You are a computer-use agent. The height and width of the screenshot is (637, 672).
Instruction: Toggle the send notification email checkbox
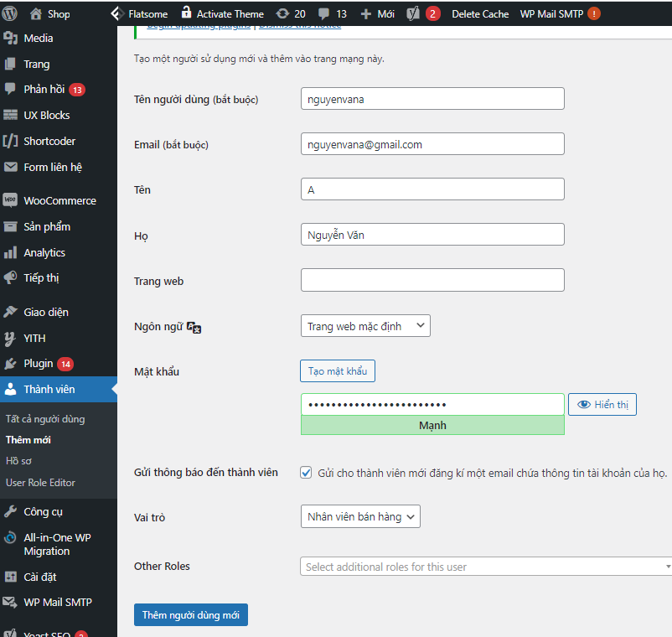point(307,473)
